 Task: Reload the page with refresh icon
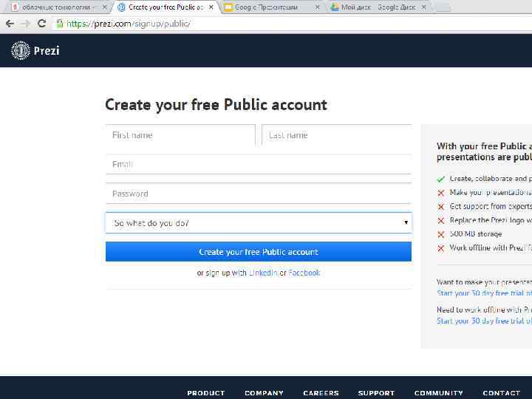41,24
